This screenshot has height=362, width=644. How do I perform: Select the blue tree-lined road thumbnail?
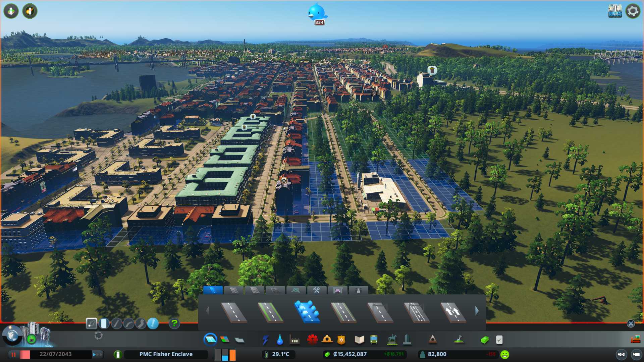307,312
